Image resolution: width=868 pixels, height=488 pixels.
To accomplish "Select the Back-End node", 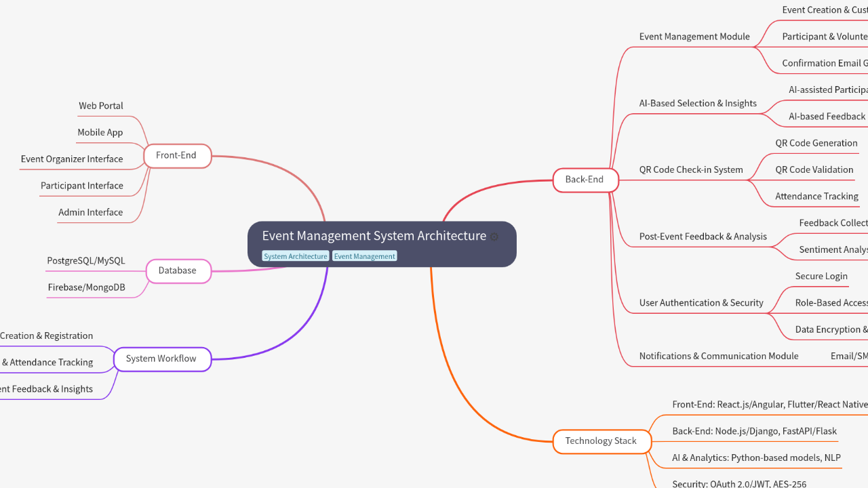I will 585,180.
